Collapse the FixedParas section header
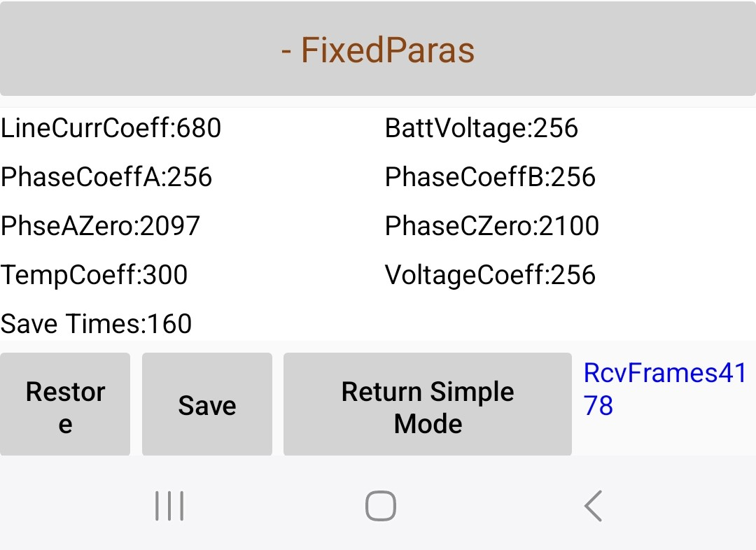 [x=378, y=50]
